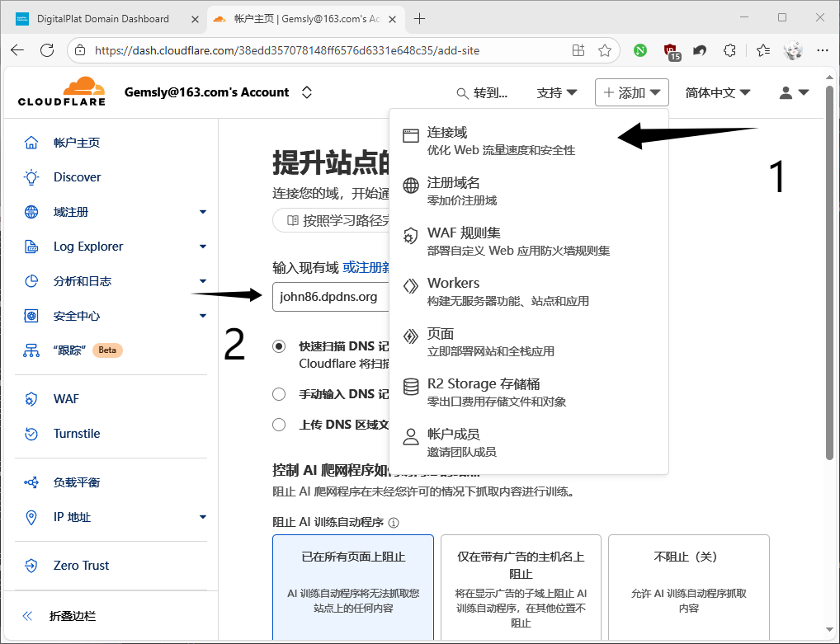Screen dimensions: 840x644
Task: Click the domain input showing john86.dpdns.org
Action: (x=330, y=297)
